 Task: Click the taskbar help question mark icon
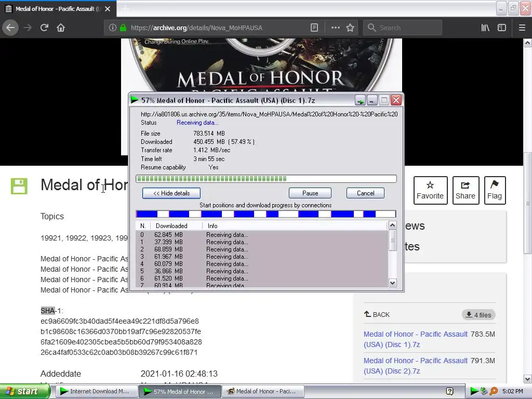(x=449, y=392)
